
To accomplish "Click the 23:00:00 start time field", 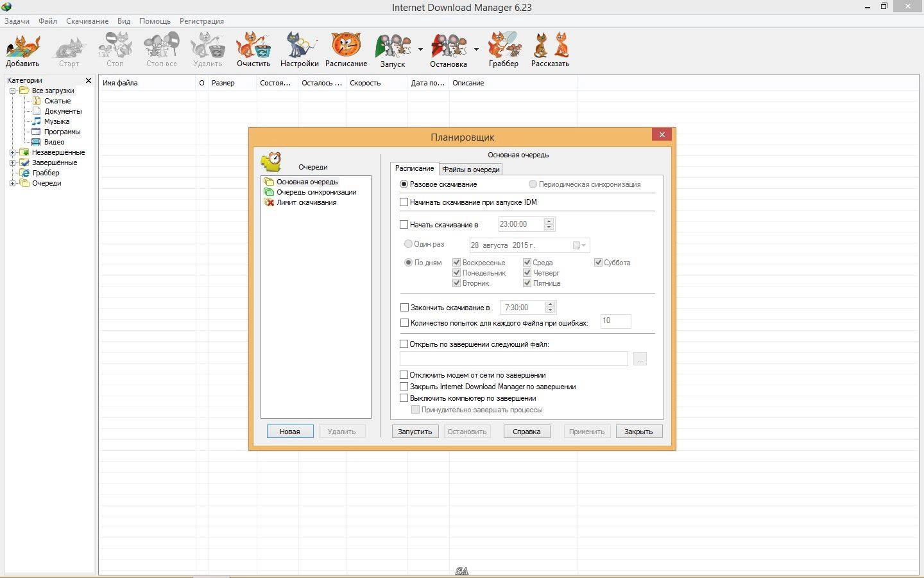I will (520, 224).
